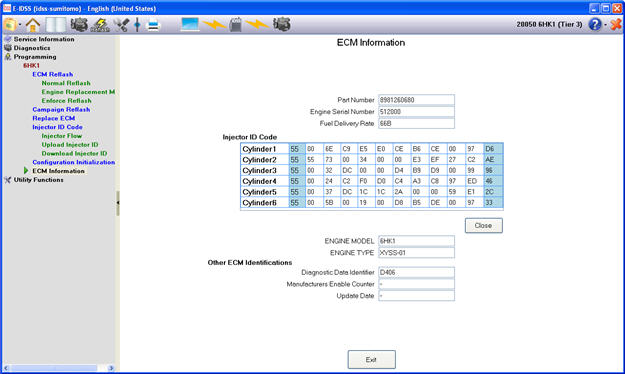Select ECM Information in the tree
The image size is (625, 374).
(59, 171)
